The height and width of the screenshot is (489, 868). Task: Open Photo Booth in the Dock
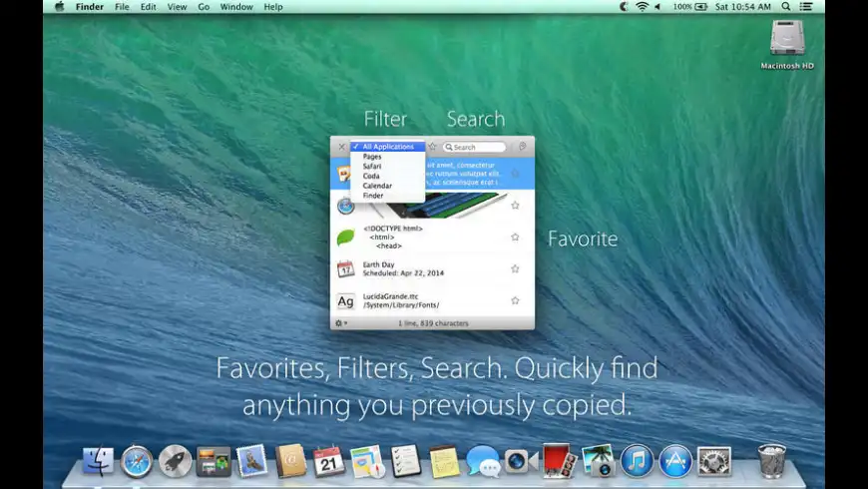pyautogui.click(x=560, y=461)
